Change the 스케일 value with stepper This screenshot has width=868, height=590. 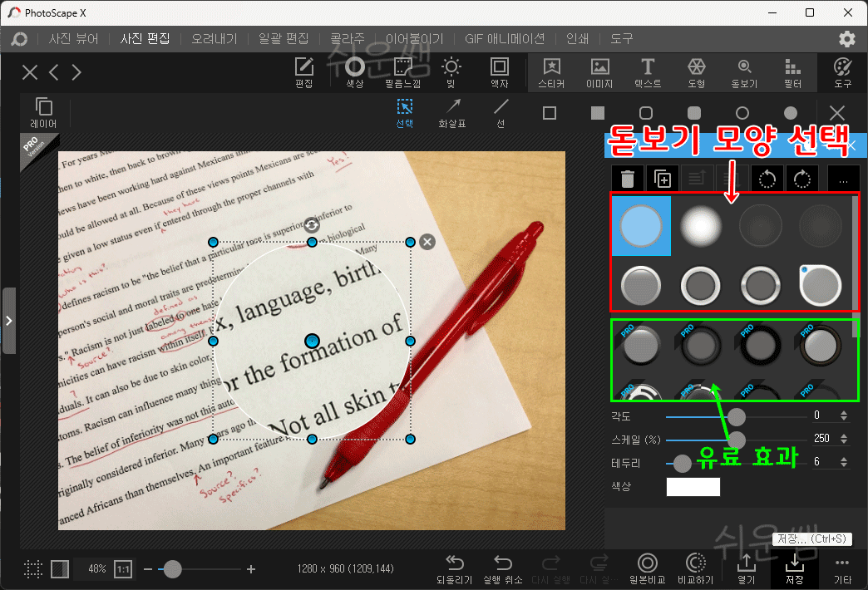[844, 439]
